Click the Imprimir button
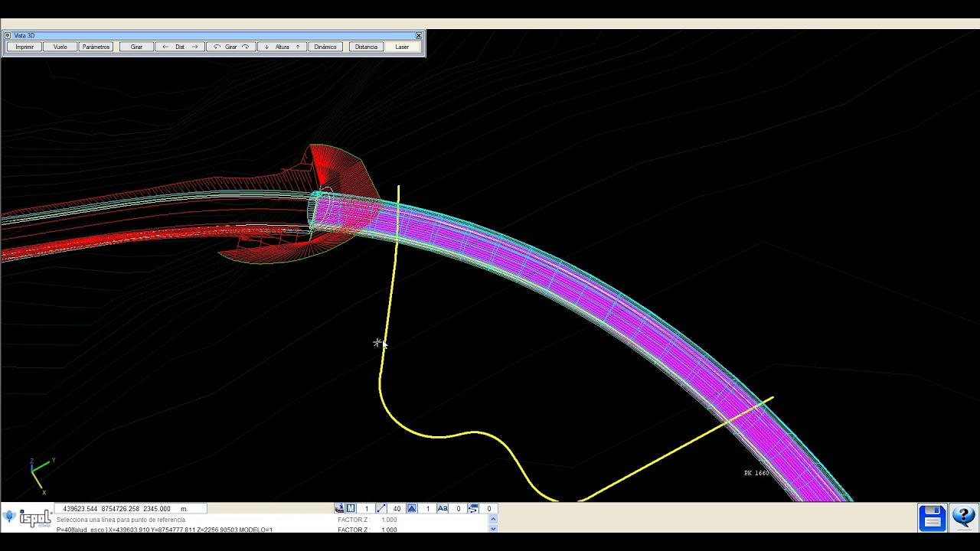 coord(24,47)
